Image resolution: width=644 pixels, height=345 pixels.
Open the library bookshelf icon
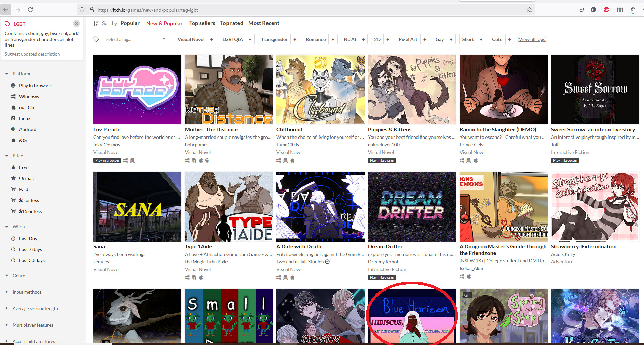(620, 10)
